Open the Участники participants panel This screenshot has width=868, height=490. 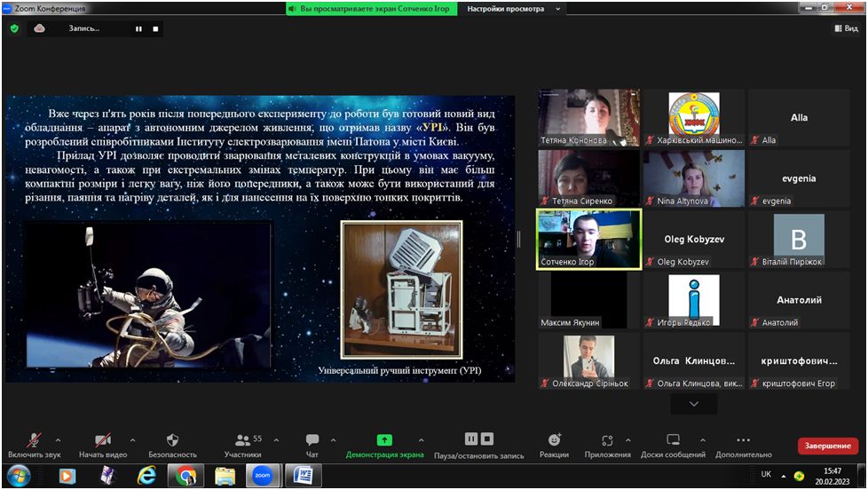click(x=243, y=445)
